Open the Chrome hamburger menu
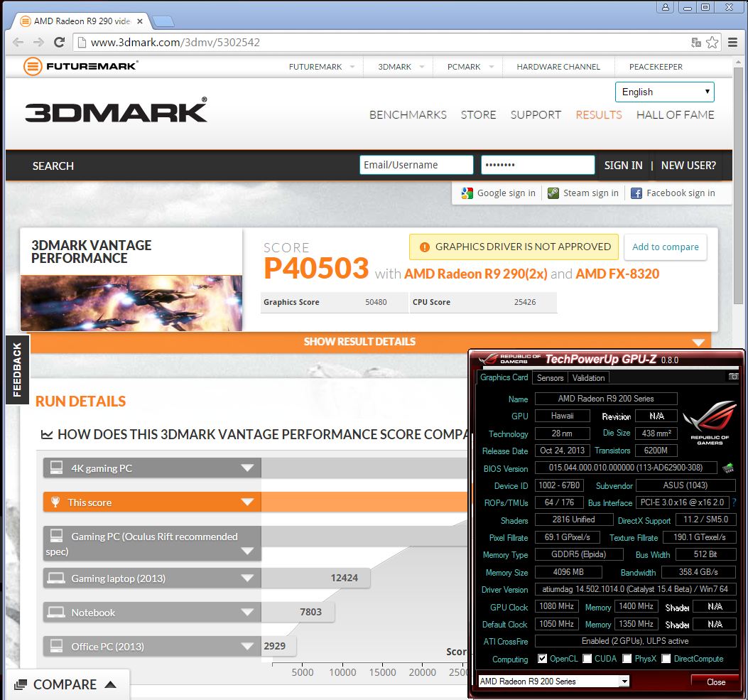Image resolution: width=748 pixels, height=700 pixels. pos(733,43)
